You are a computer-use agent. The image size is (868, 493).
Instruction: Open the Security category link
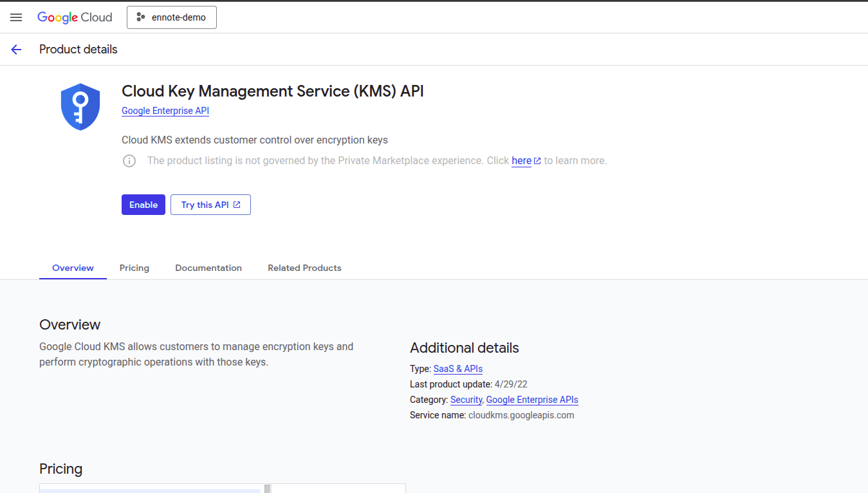pos(466,400)
